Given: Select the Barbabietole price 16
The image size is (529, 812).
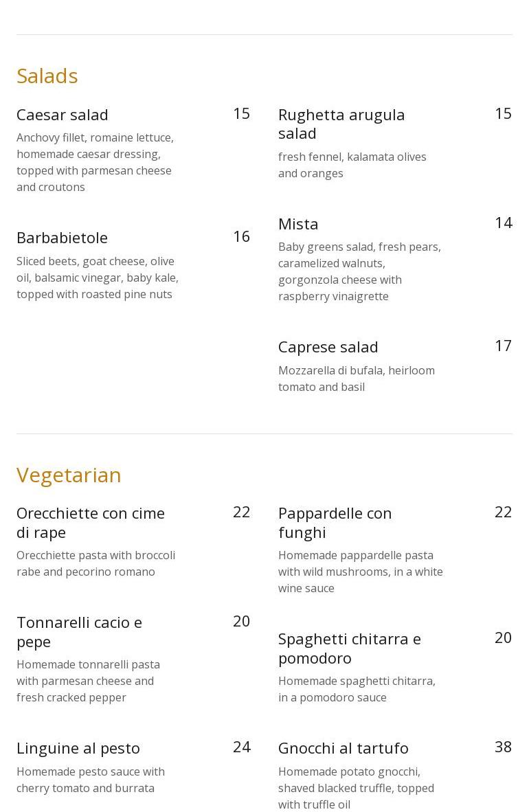Looking at the screenshot, I should click(x=241, y=236).
